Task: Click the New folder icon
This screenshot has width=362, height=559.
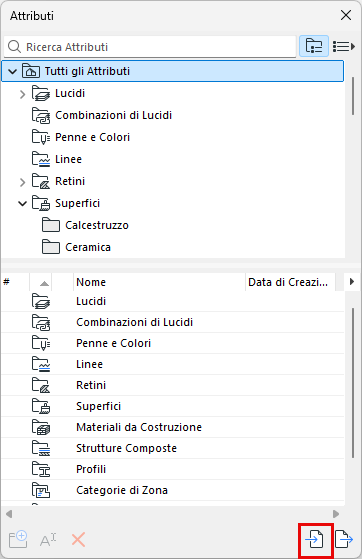Action: (18, 539)
